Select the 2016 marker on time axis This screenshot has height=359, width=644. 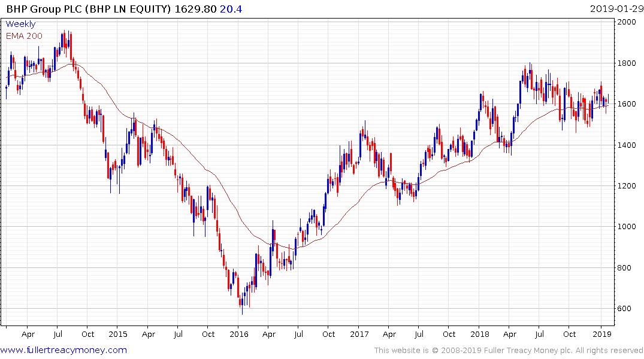(239, 334)
